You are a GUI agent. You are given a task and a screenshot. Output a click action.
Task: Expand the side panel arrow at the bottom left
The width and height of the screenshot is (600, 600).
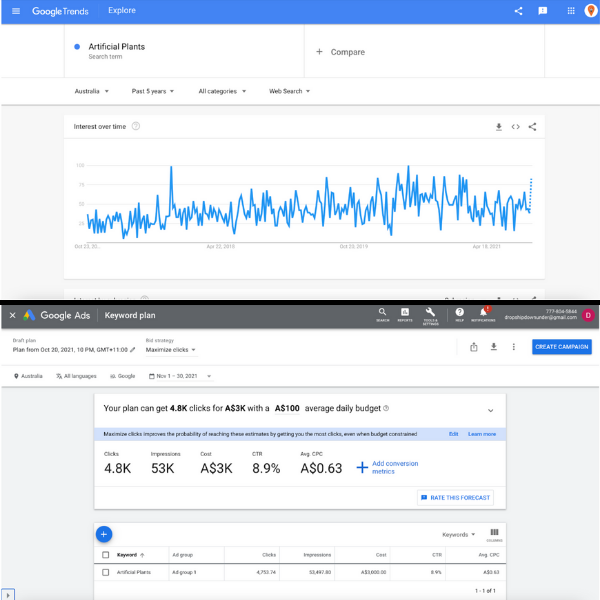pos(8,595)
